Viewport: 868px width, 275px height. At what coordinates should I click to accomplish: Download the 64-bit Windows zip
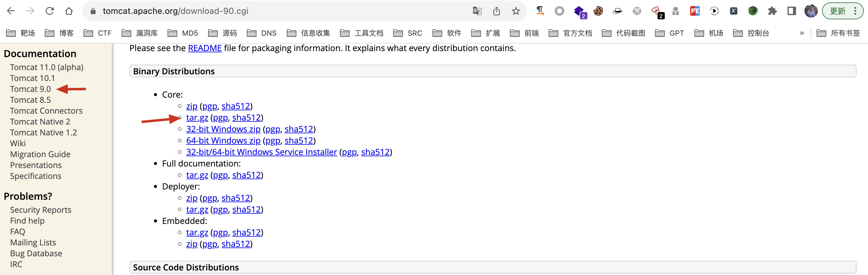point(224,141)
